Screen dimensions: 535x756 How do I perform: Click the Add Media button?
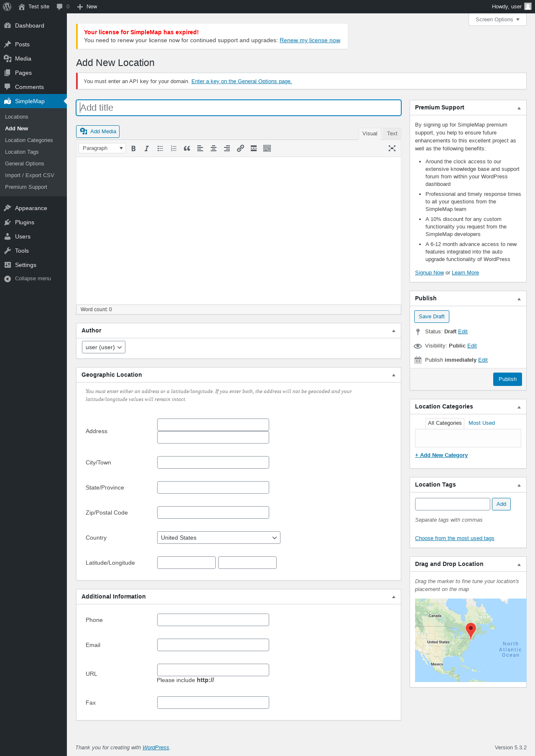pos(98,132)
